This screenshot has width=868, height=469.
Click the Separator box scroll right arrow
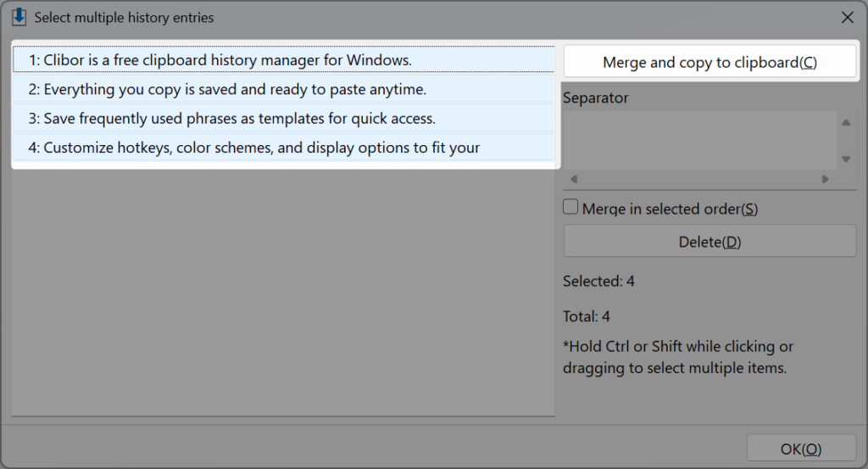coord(826,179)
